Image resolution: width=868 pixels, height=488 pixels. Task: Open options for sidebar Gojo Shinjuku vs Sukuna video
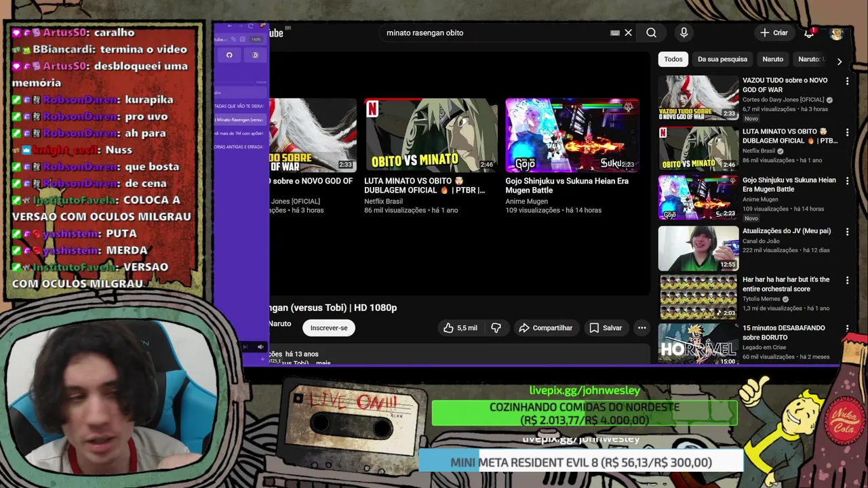tap(847, 181)
